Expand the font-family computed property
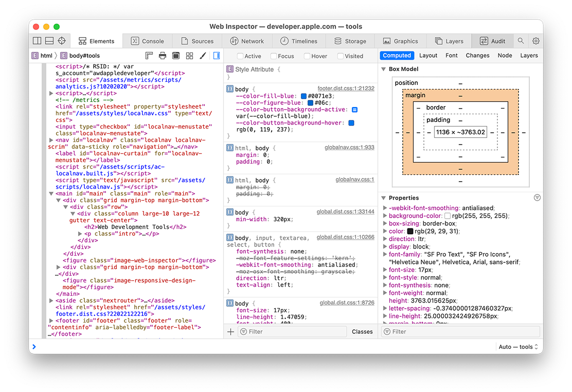 [385, 254]
